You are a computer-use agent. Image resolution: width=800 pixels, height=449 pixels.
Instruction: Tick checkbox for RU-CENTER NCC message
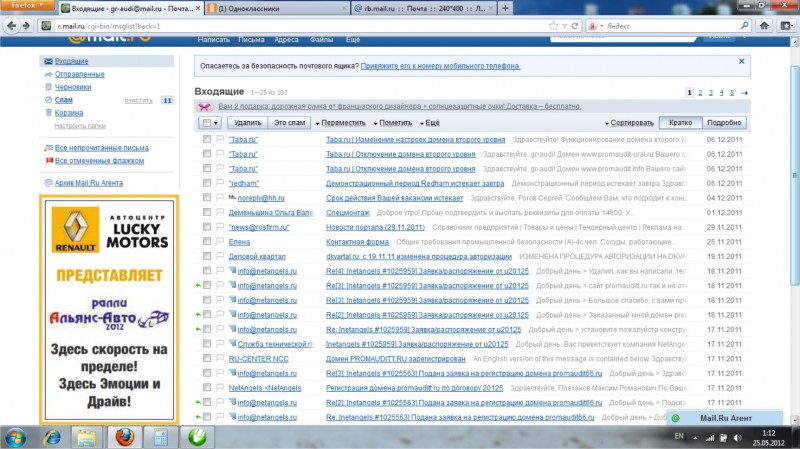click(207, 359)
